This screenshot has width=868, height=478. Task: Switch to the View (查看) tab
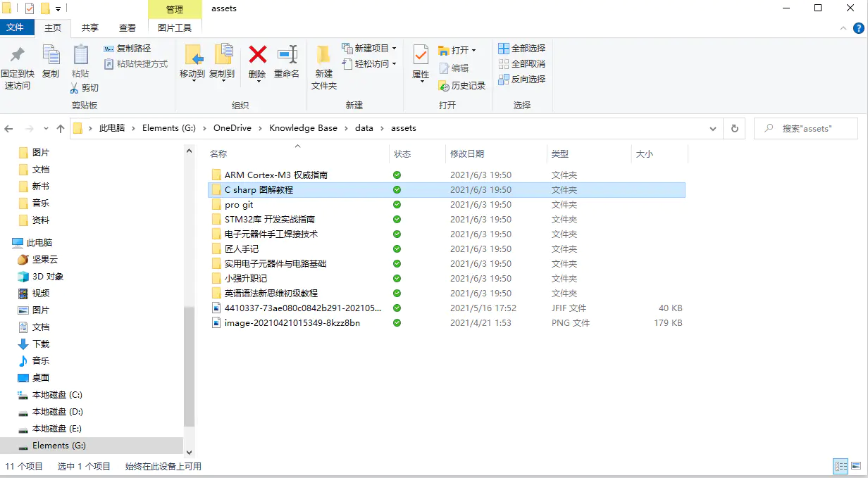tap(128, 27)
